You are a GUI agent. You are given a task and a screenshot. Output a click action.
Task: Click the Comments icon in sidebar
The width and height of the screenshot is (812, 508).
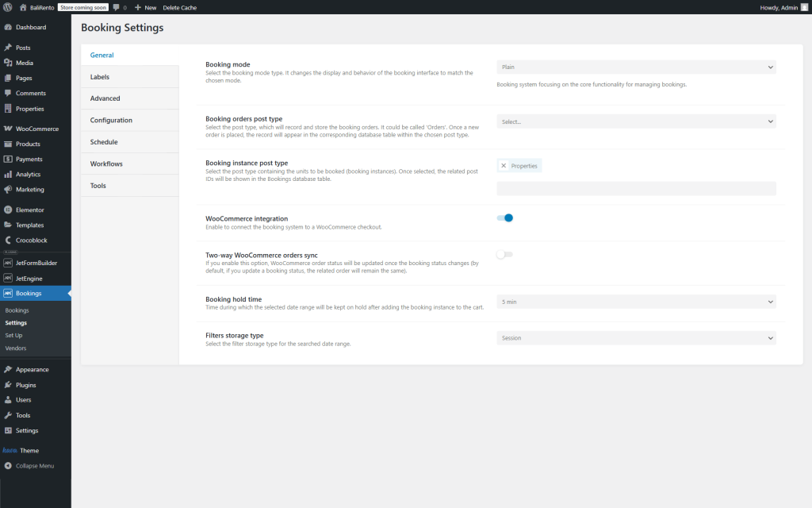pyautogui.click(x=8, y=94)
